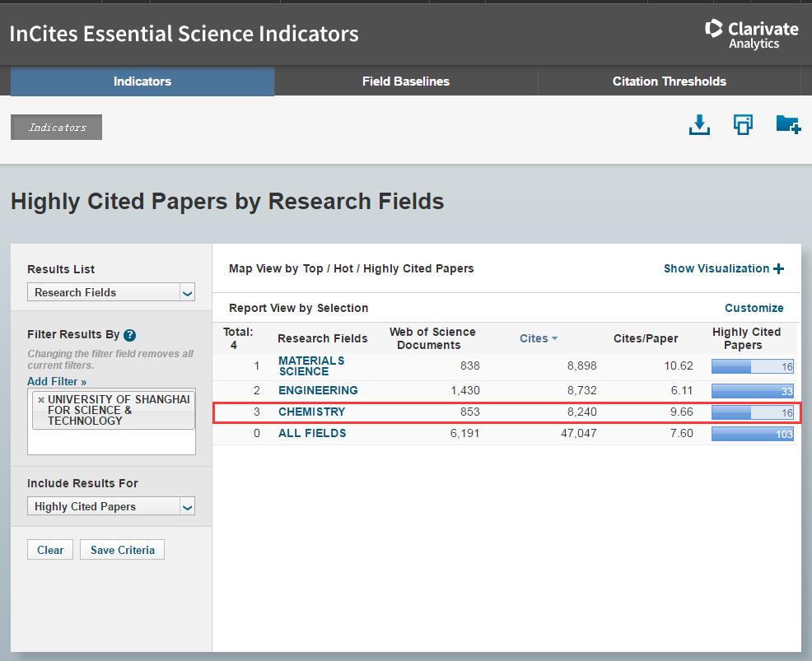The image size is (812, 661).
Task: Switch to the Indicators tab
Action: (x=142, y=81)
